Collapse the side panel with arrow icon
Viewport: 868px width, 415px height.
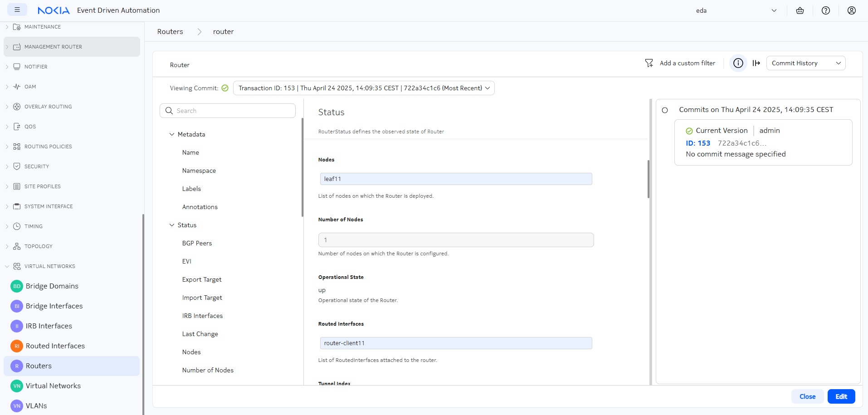click(756, 63)
